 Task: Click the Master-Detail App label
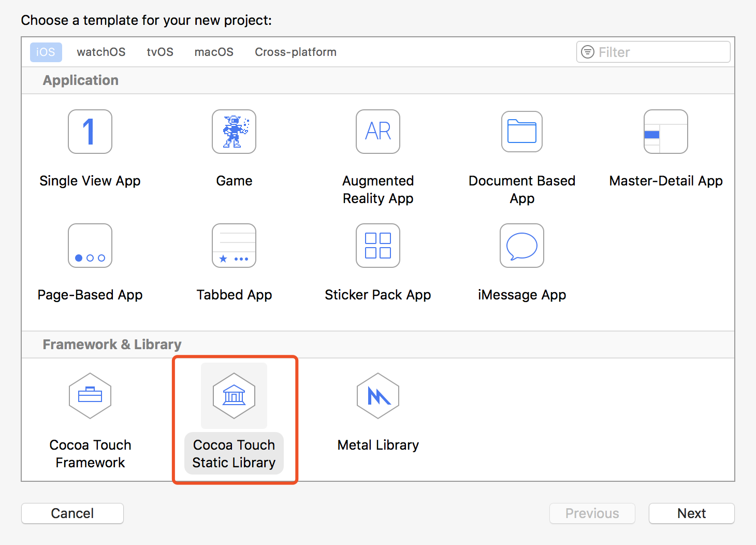pos(666,181)
